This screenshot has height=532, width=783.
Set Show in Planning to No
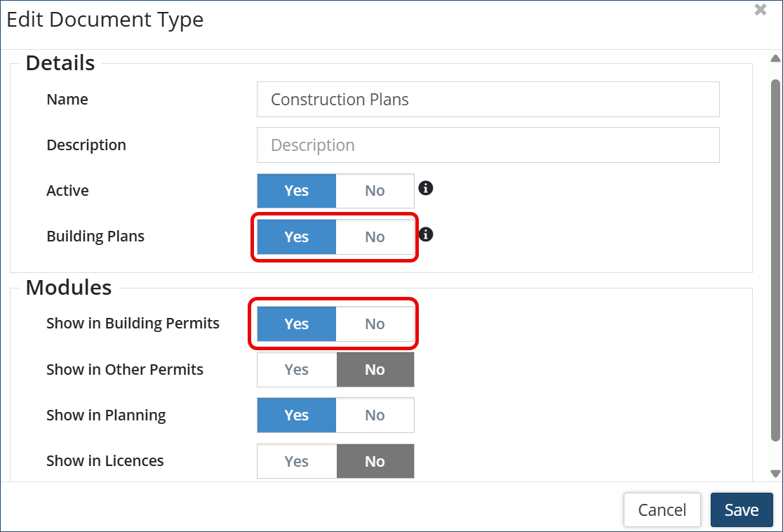click(375, 415)
